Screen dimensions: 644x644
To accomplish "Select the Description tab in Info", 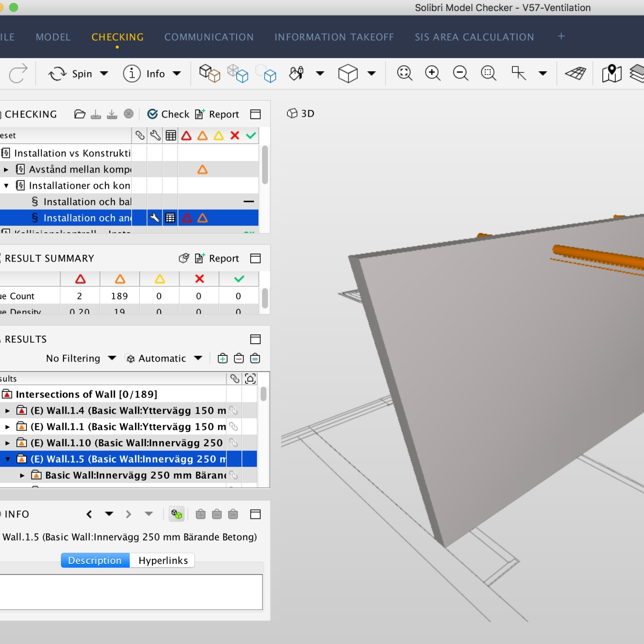I will 95,560.
